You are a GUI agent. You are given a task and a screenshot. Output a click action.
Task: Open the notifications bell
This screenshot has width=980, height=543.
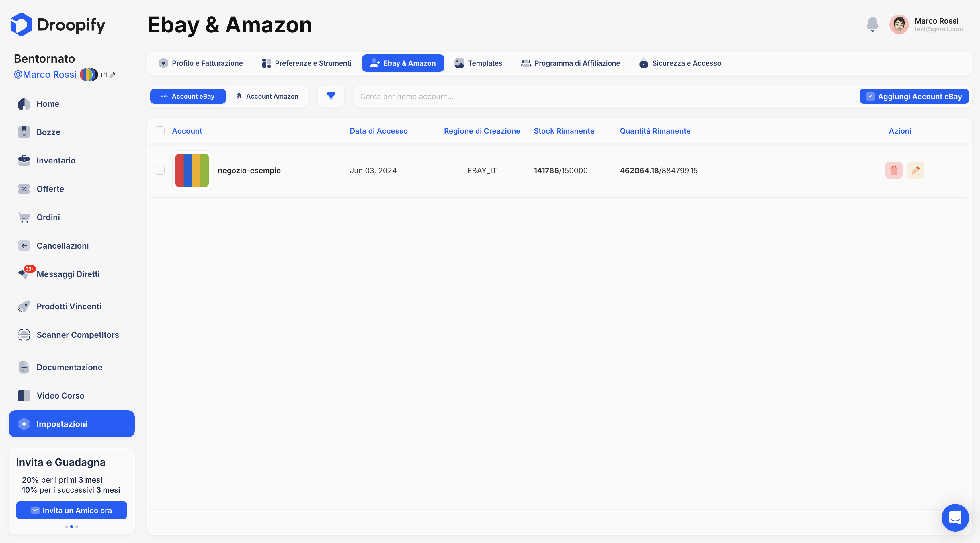(872, 24)
